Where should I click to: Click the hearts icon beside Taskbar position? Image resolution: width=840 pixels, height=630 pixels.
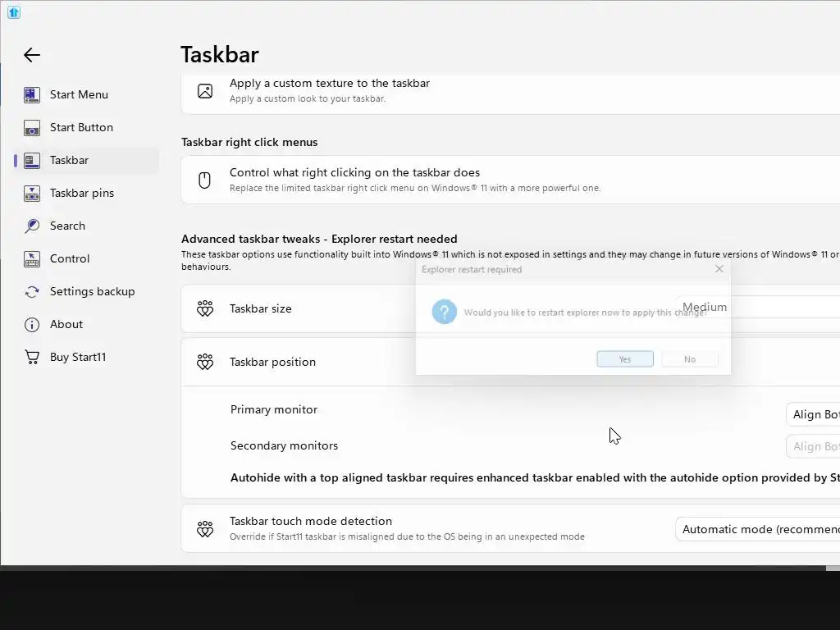(x=204, y=362)
